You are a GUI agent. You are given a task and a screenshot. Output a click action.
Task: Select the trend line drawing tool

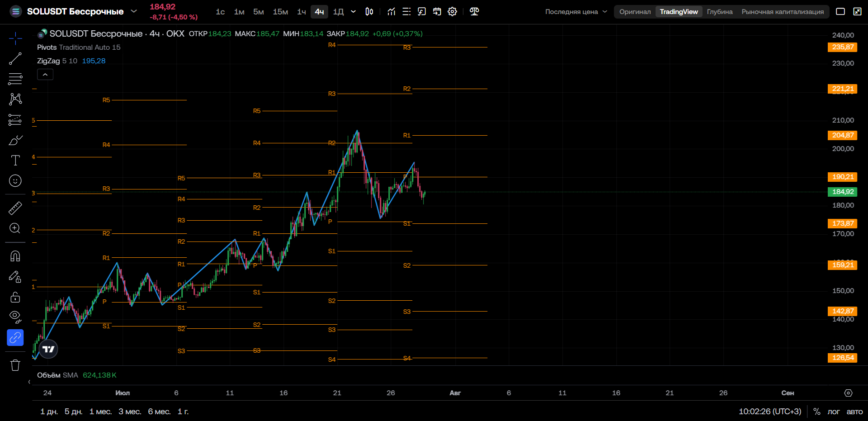point(15,59)
